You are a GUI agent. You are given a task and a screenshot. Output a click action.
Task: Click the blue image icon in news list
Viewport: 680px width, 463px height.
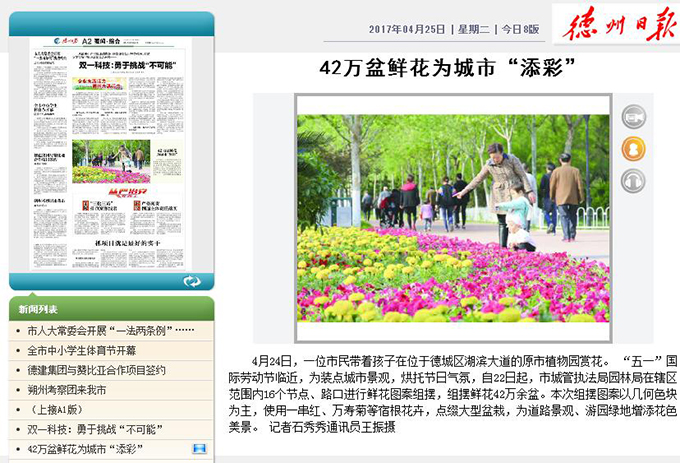tap(199, 449)
